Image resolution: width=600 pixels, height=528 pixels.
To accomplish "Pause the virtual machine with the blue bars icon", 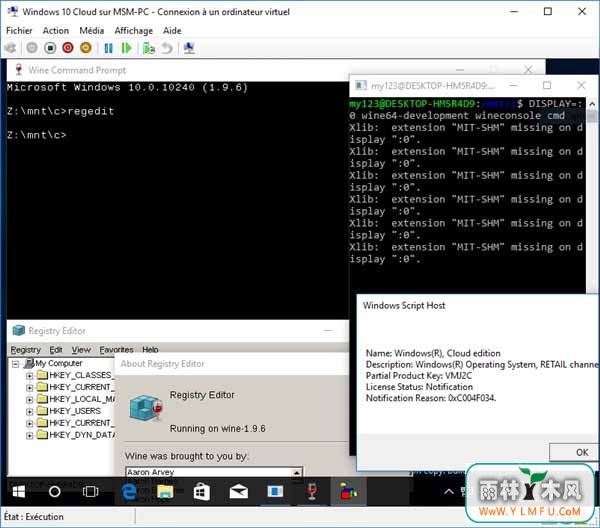I will pyautogui.click(x=109, y=48).
